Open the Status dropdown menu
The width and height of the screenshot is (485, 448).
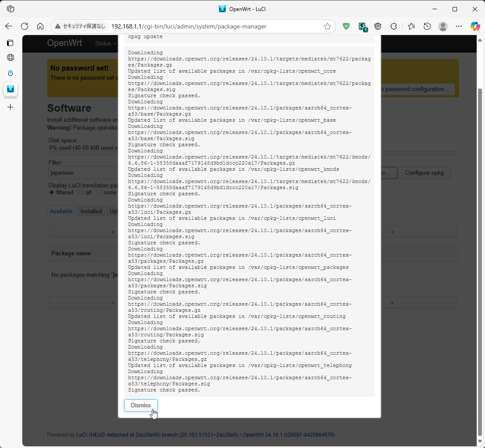pyautogui.click(x=104, y=43)
